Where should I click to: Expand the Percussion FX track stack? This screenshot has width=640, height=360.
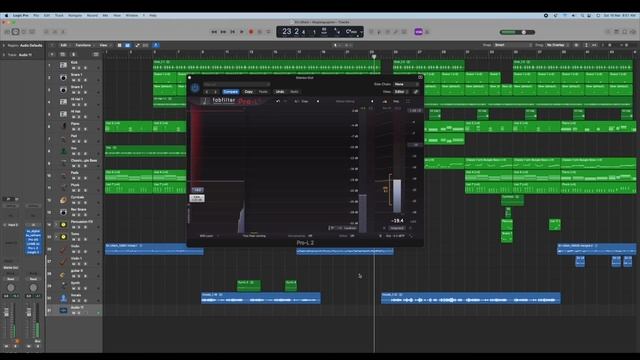click(56, 224)
